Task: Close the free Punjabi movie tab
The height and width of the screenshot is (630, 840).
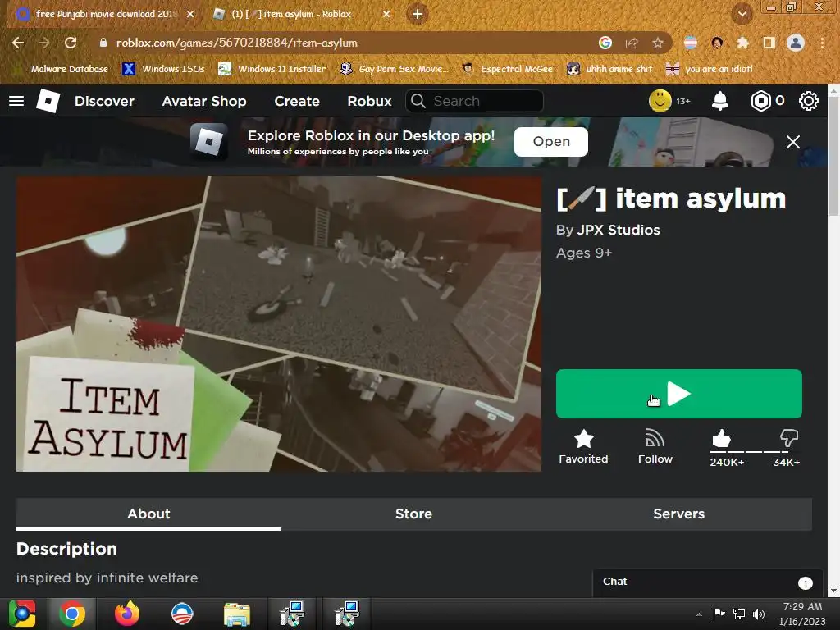Action: [190, 15]
